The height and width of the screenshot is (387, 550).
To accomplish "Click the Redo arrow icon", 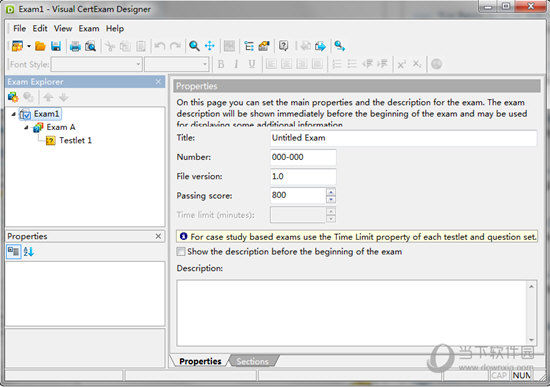I will tap(175, 46).
